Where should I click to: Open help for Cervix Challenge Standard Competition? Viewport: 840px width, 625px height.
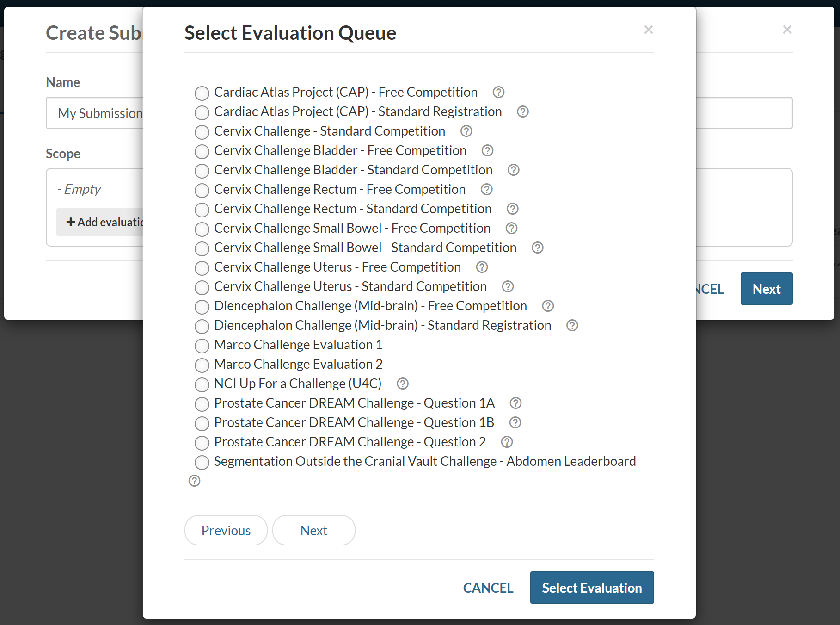[466, 131]
